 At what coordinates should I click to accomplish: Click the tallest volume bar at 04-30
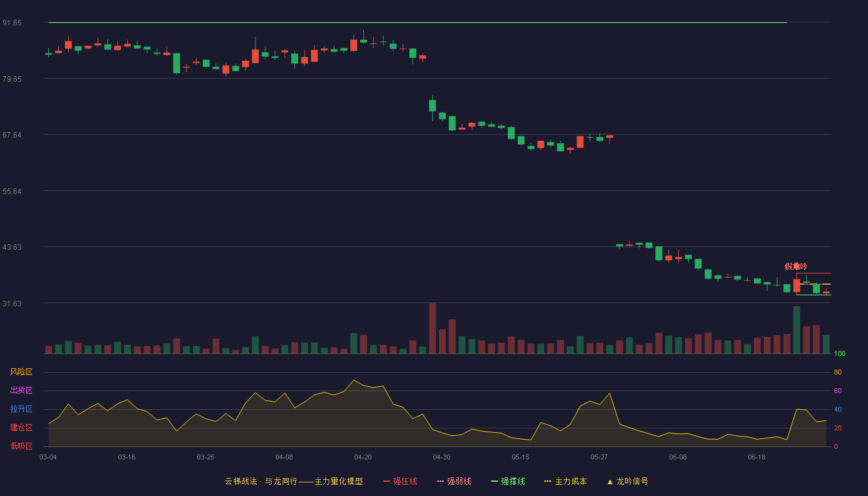click(x=432, y=328)
